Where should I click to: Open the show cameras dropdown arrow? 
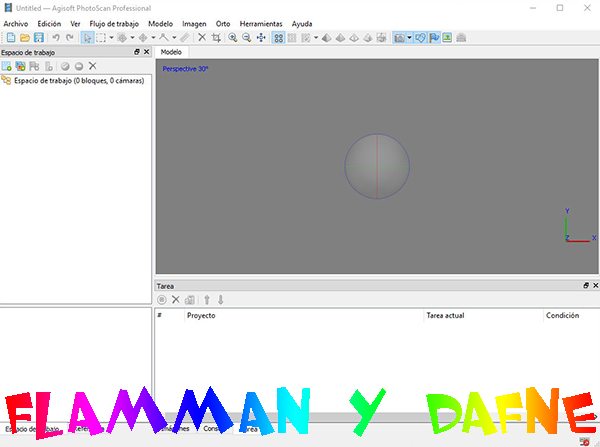[x=409, y=38]
